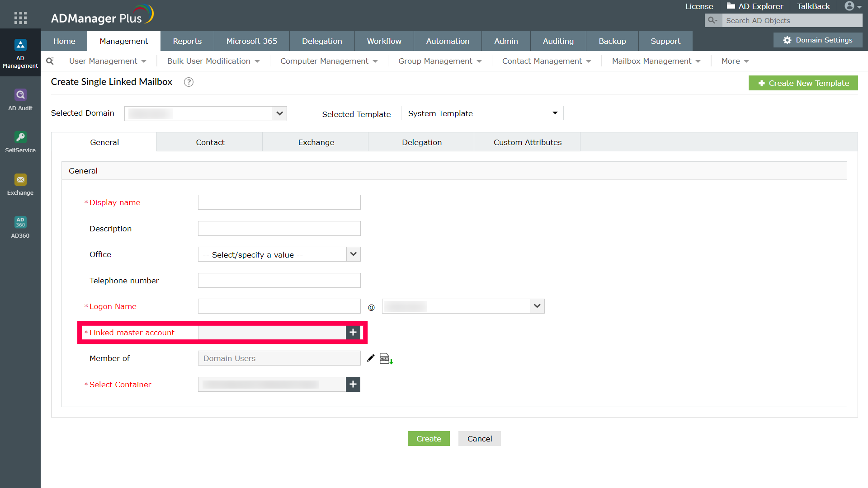The height and width of the screenshot is (488, 868).
Task: Click CSV import icon beside Member of
Action: click(386, 359)
